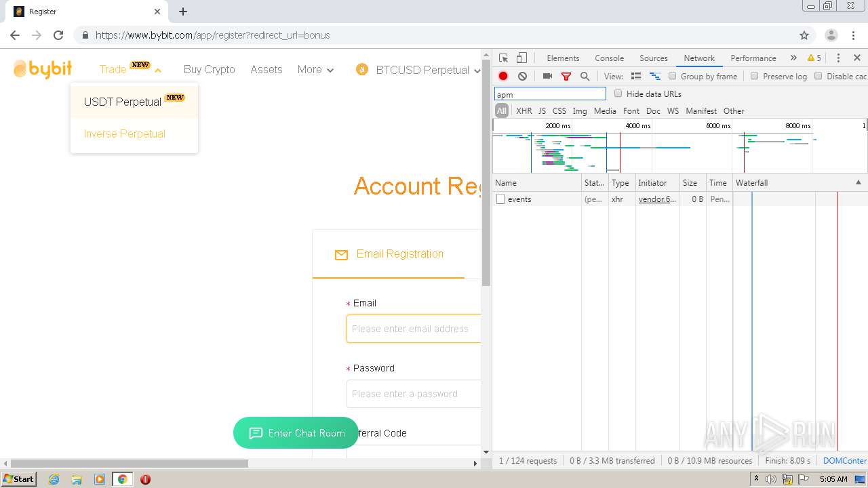Screen dimensions: 868x488
Task: Open the DevTools three-dot menu
Action: pyautogui.click(x=838, y=58)
